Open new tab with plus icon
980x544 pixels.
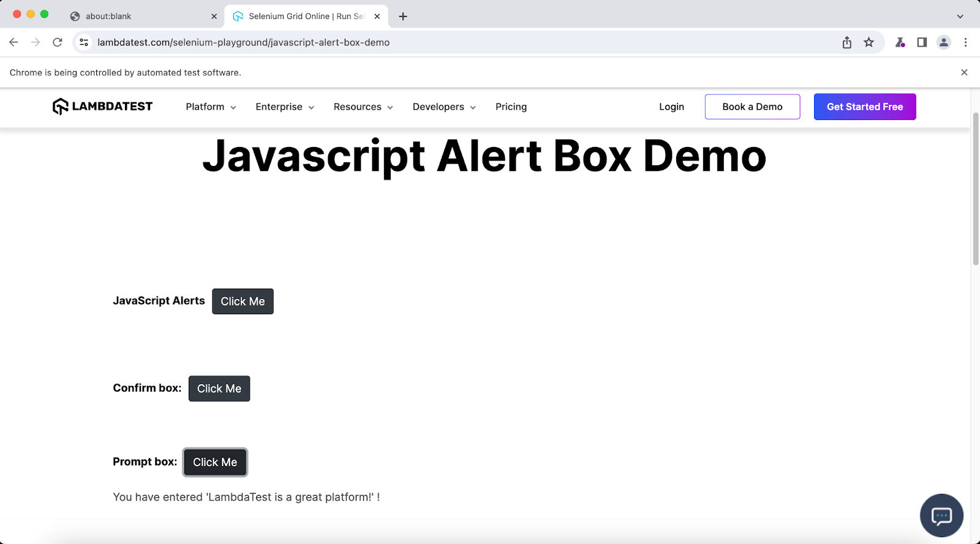coord(403,17)
